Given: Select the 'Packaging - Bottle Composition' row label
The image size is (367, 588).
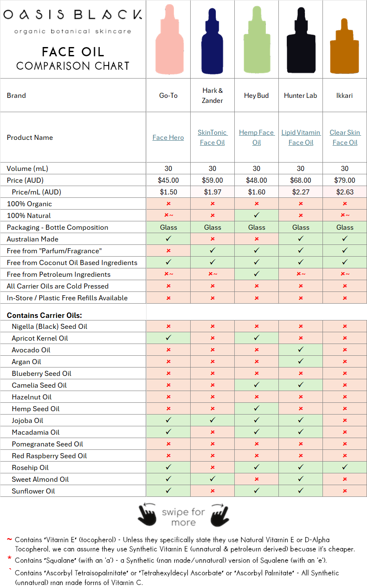Looking at the screenshot, I should (58, 227).
